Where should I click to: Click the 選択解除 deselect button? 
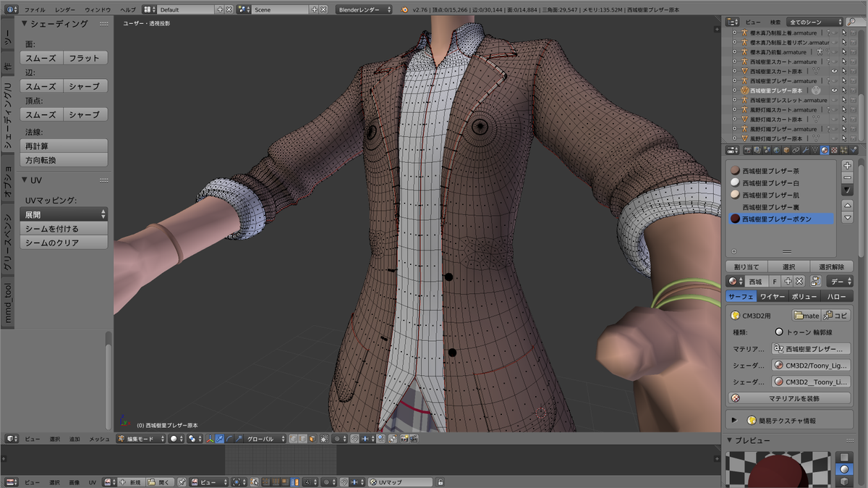(x=831, y=266)
